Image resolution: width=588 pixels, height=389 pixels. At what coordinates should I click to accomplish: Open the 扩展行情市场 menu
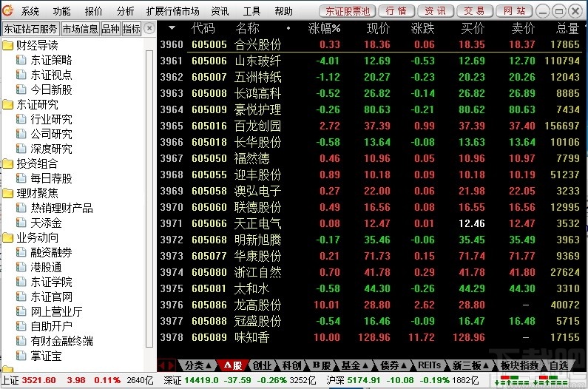pos(172,11)
